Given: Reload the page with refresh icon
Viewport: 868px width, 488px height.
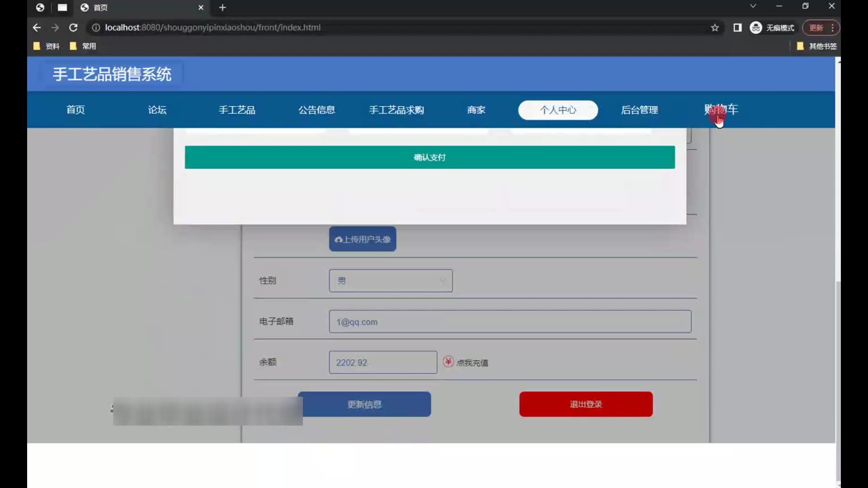Looking at the screenshot, I should [x=73, y=28].
